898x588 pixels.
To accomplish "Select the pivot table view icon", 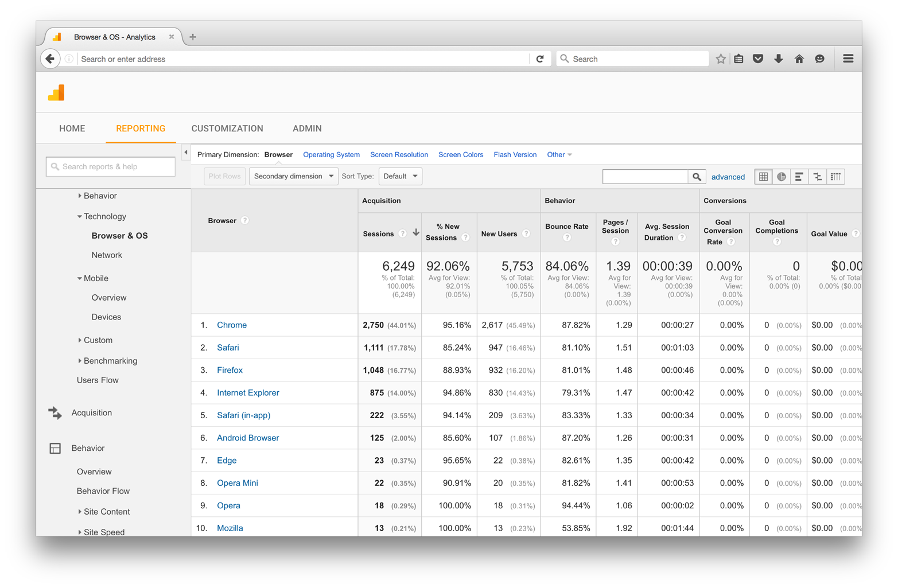I will point(836,177).
